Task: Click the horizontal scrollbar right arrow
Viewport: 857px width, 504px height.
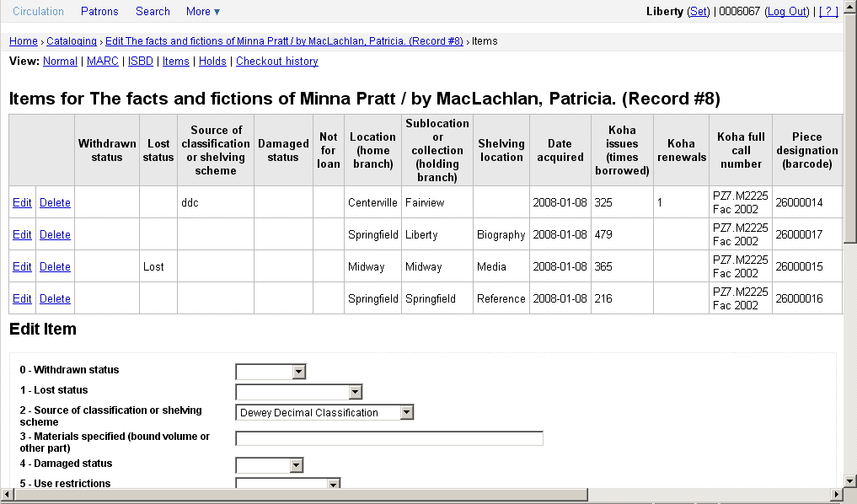Action: point(837,495)
